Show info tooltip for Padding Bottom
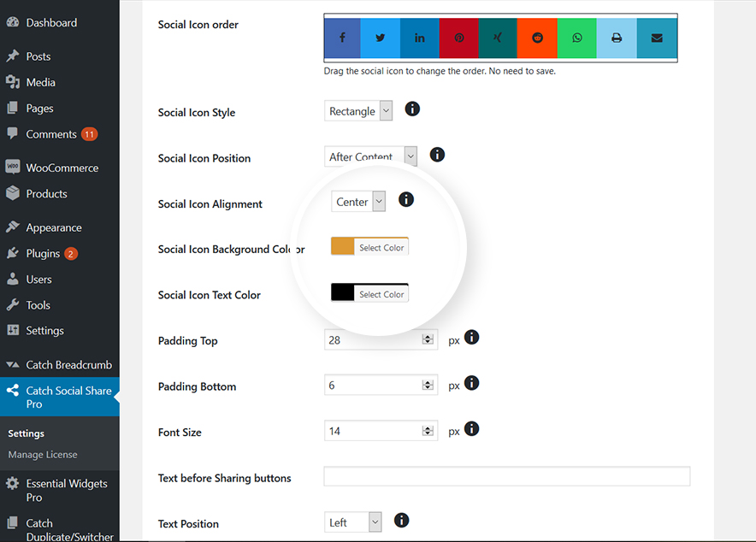The height and width of the screenshot is (542, 756). pos(471,383)
